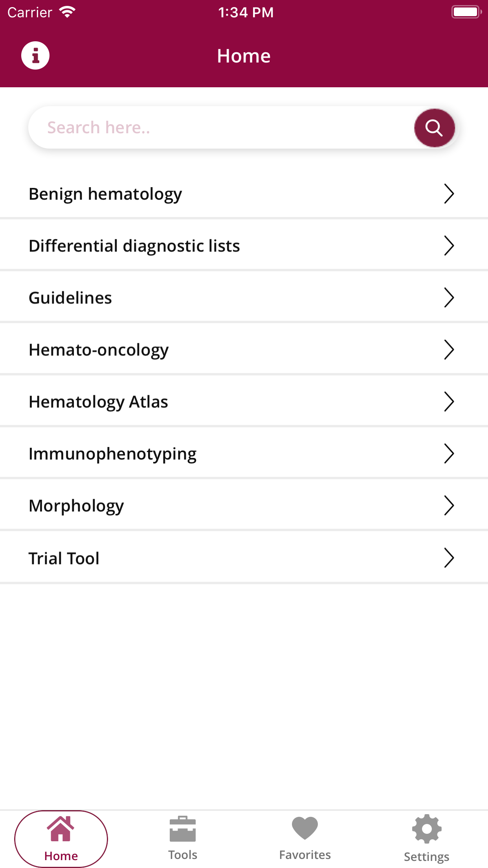Switch to the Favorites tab label

305,855
